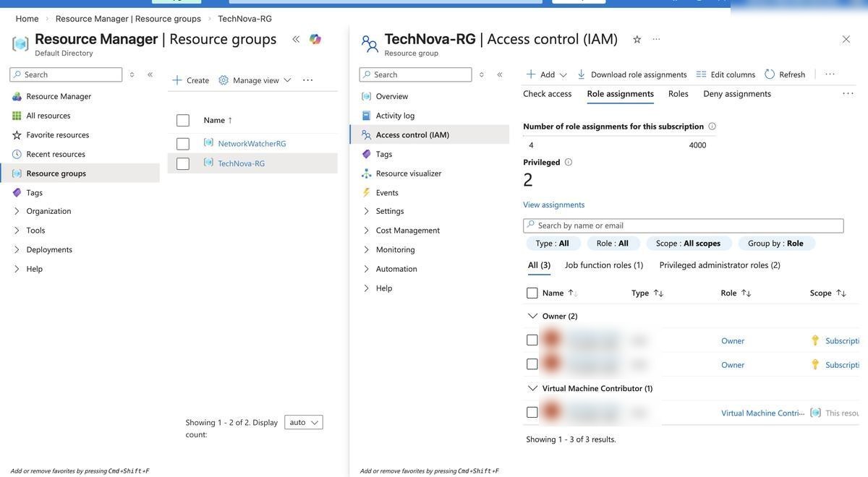
Task: Click the Refresh icon in IAM toolbar
Action: tap(770, 74)
